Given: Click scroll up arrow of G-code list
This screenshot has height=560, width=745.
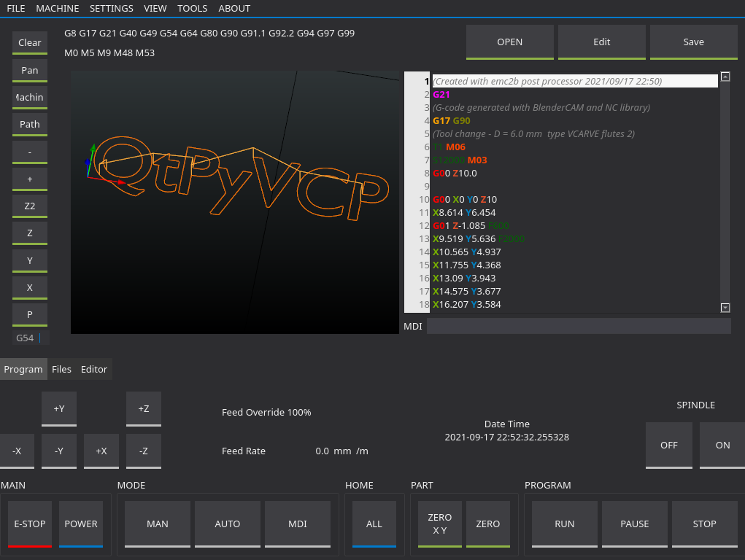Looking at the screenshot, I should tap(725, 77).
